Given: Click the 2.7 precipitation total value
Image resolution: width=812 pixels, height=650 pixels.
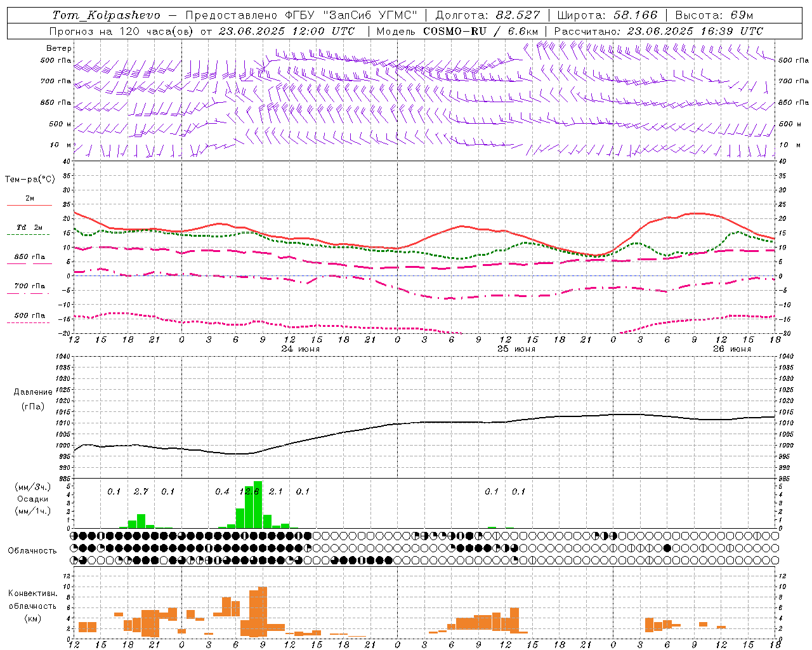Looking at the screenshot, I should 141,491.
